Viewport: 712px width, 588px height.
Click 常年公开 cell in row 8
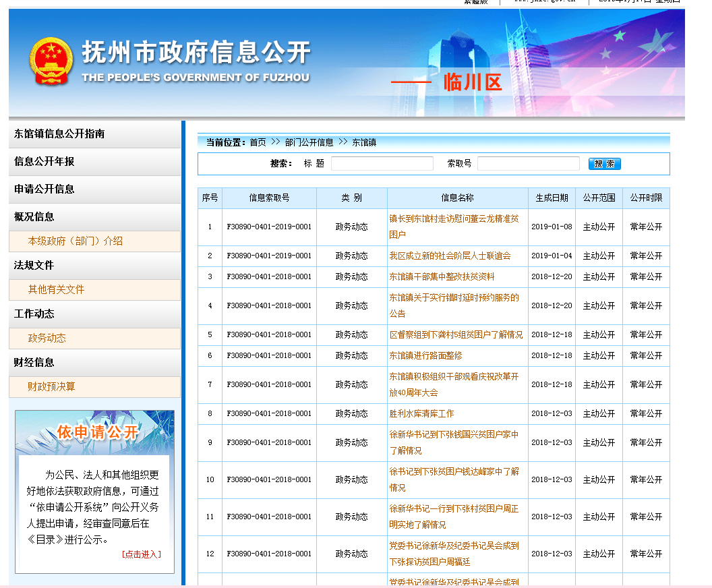coord(646,413)
